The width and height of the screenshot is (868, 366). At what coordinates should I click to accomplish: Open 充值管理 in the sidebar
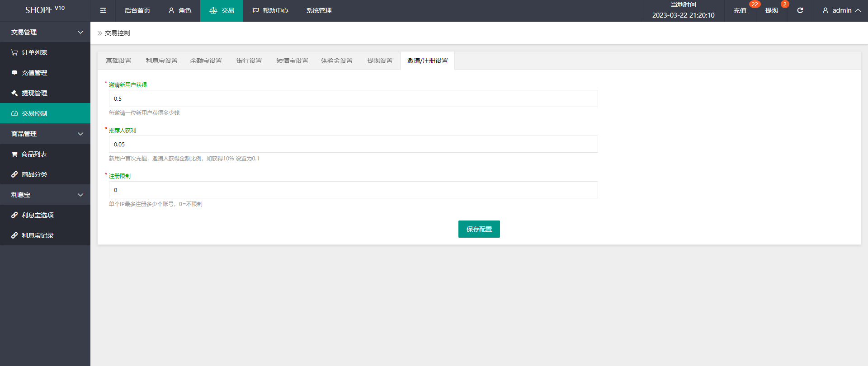(x=34, y=73)
